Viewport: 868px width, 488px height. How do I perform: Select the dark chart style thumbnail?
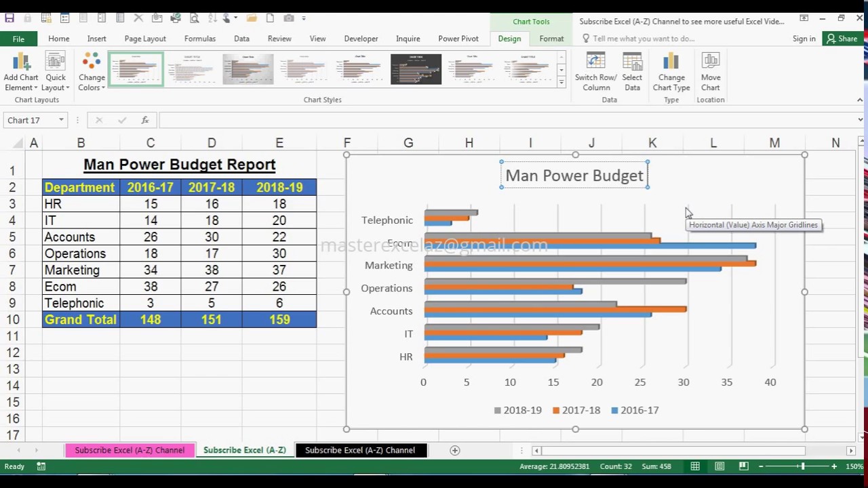click(x=416, y=69)
